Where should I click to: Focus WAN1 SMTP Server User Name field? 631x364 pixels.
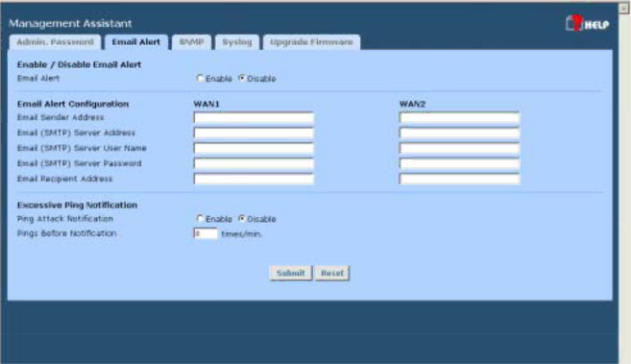254,148
